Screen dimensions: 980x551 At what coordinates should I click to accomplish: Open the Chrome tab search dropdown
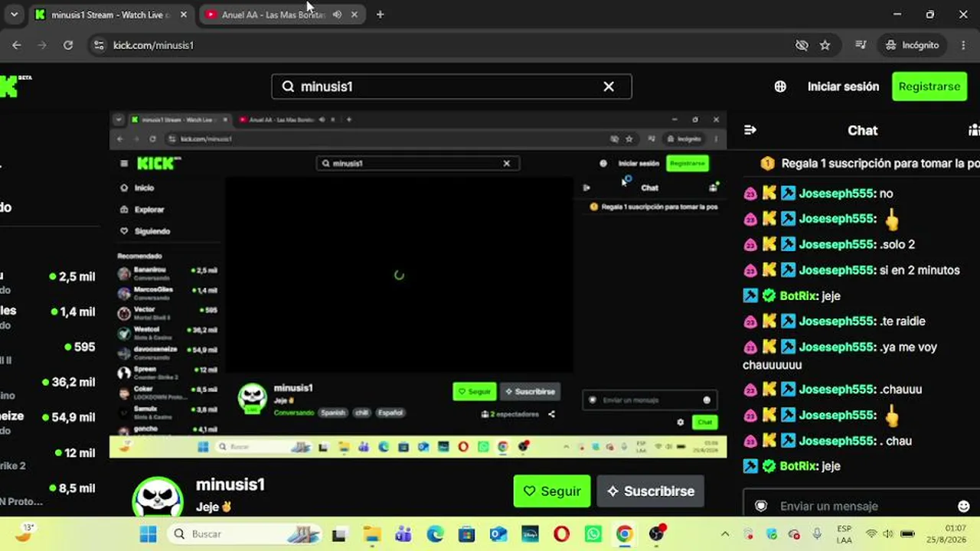click(x=14, y=15)
